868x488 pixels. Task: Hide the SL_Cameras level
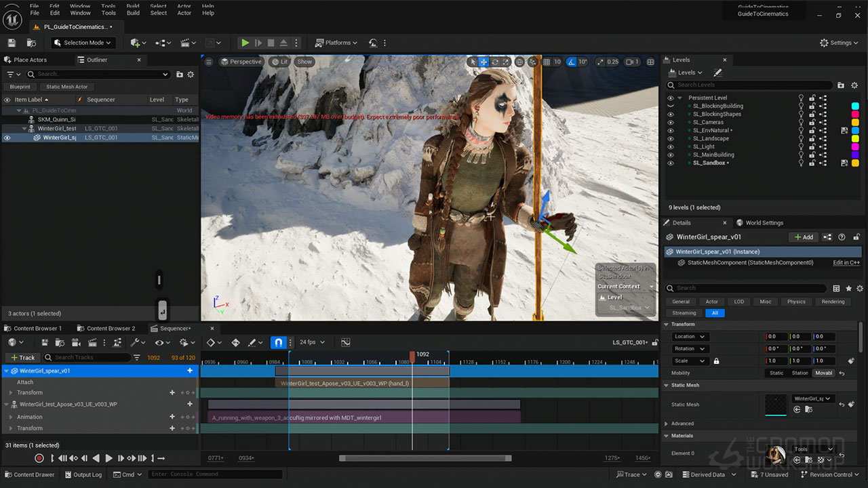coord(671,123)
